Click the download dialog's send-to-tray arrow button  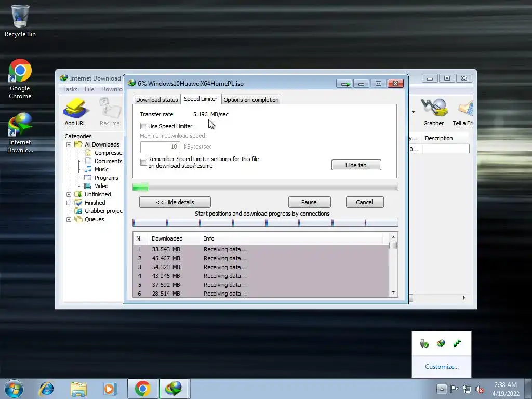(345, 84)
